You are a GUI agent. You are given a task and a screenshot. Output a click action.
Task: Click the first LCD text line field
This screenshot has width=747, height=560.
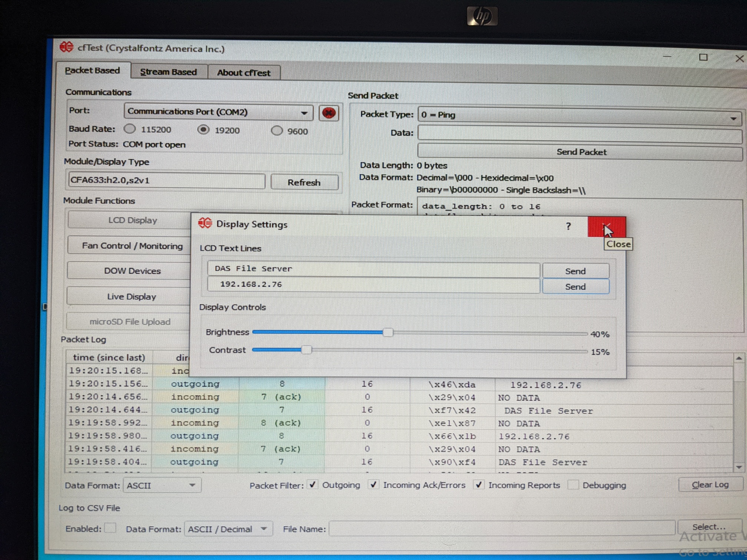373,269
